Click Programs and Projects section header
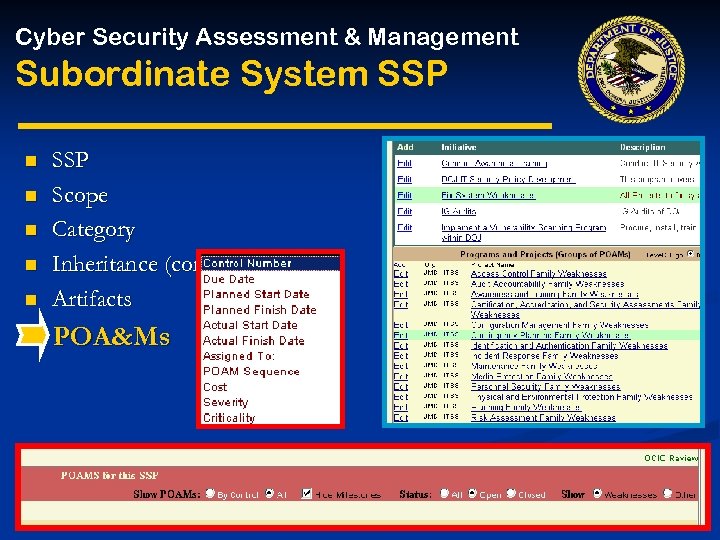Image resolution: width=720 pixels, height=540 pixels. click(545, 254)
